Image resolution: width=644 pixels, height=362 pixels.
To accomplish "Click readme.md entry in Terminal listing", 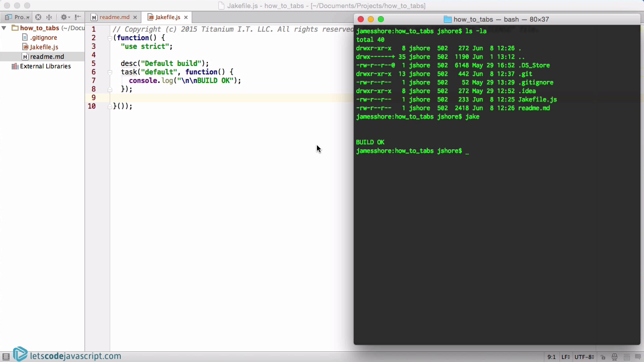I will [x=534, y=108].
